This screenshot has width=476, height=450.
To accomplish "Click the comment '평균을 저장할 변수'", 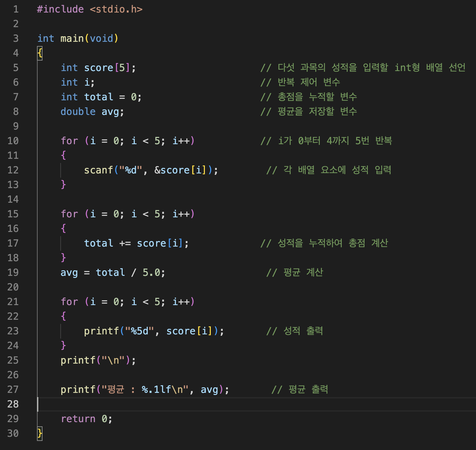I will click(317, 111).
